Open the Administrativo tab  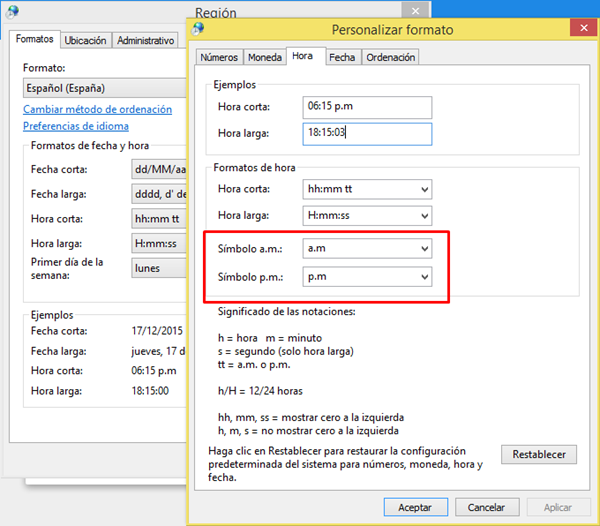(x=146, y=41)
